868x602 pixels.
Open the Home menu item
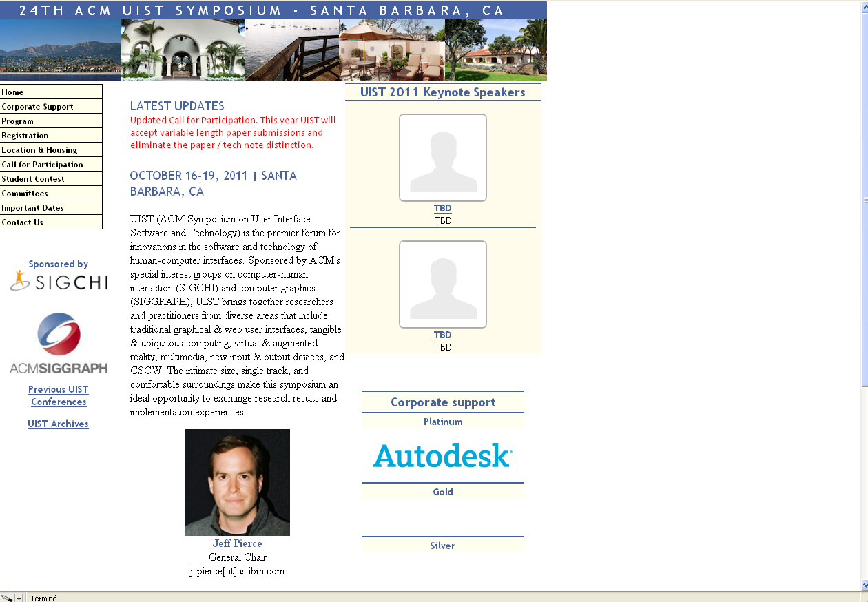click(x=51, y=92)
